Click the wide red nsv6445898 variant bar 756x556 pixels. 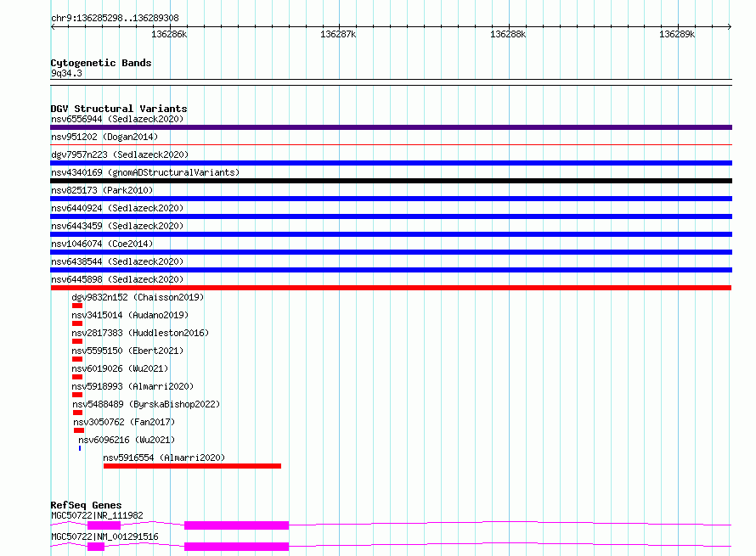click(391, 288)
